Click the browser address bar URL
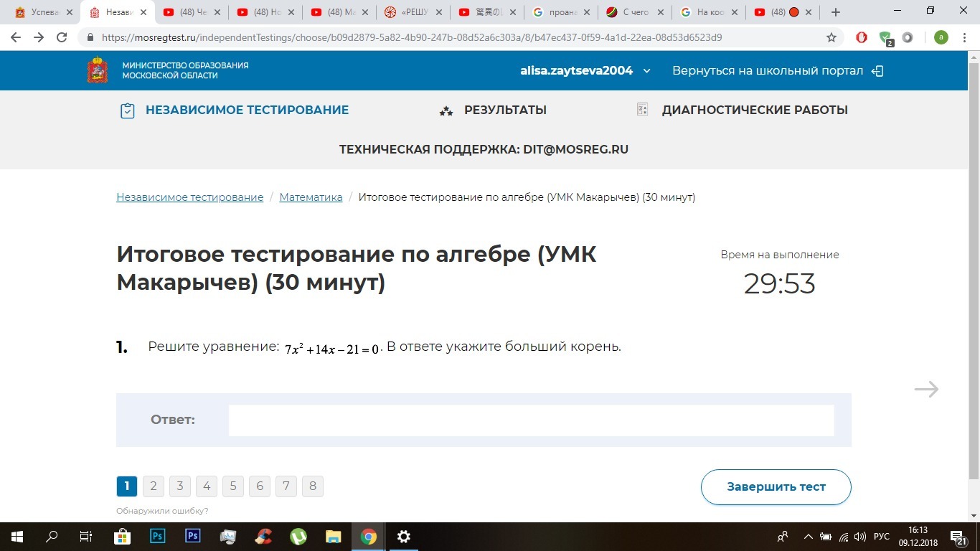Viewport: 980px width, 551px height. click(x=412, y=37)
